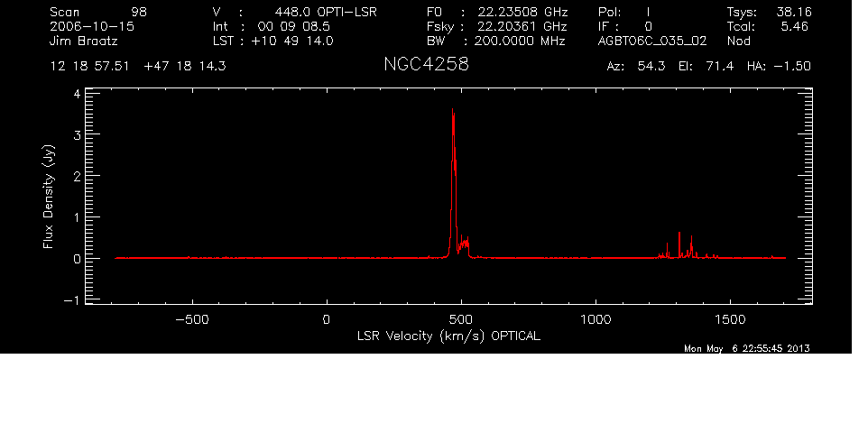Click observer name Jim Braatz
Image resolution: width=868 pixels, height=442 pixels.
(x=84, y=41)
